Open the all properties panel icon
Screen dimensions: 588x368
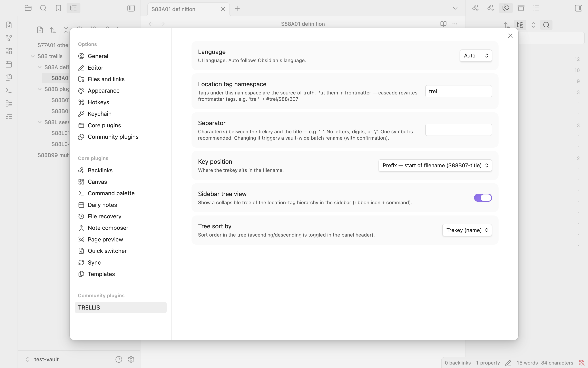[521, 8]
